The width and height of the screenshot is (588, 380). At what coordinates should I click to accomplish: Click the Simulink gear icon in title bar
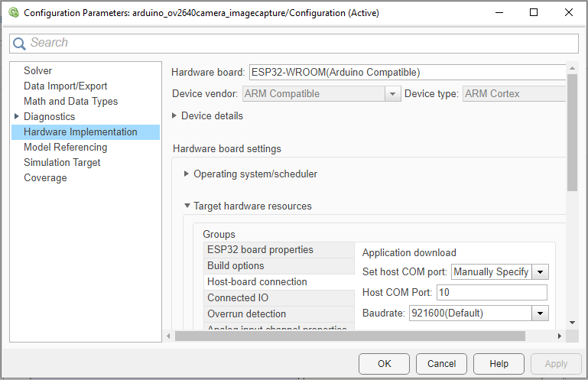(x=12, y=12)
